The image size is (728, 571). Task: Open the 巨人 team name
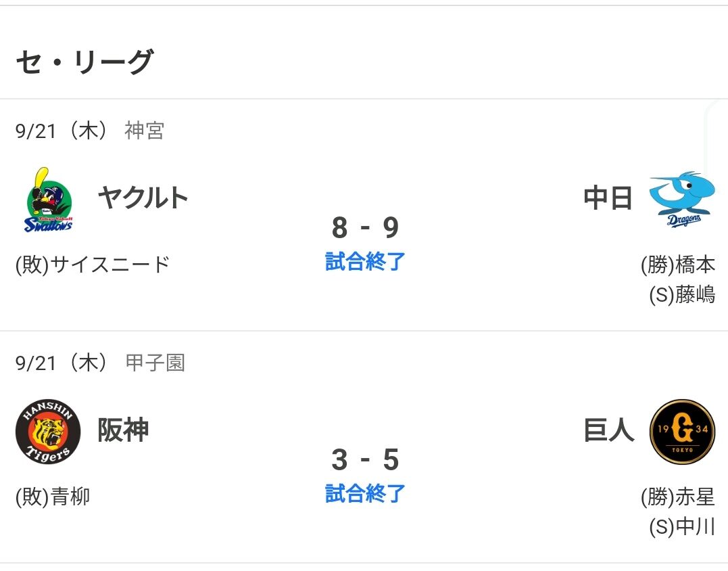point(608,430)
